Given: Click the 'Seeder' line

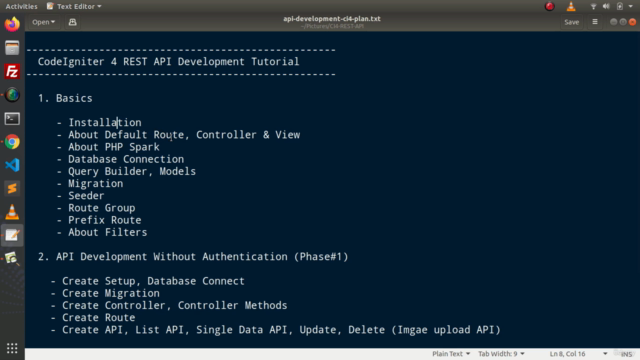Looking at the screenshot, I should click(86, 196).
